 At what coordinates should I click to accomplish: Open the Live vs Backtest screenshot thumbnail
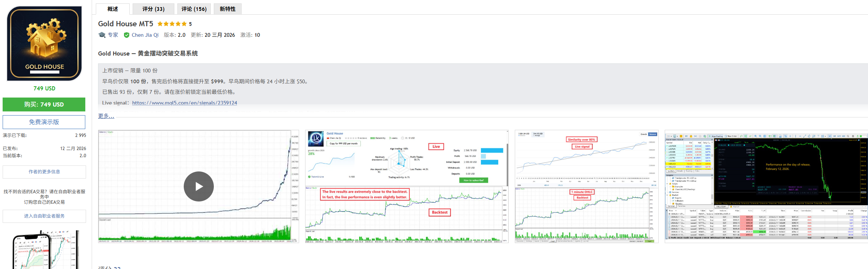pyautogui.click(x=407, y=186)
